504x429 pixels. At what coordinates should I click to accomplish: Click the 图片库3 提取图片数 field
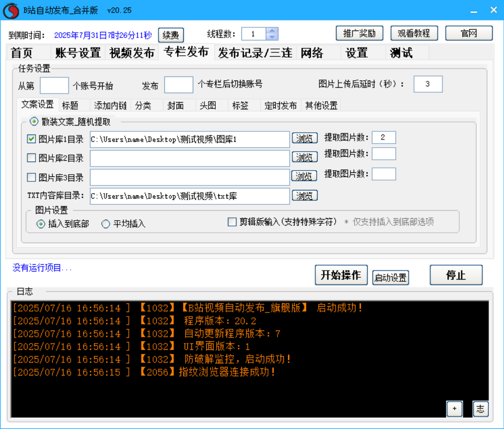click(x=384, y=174)
